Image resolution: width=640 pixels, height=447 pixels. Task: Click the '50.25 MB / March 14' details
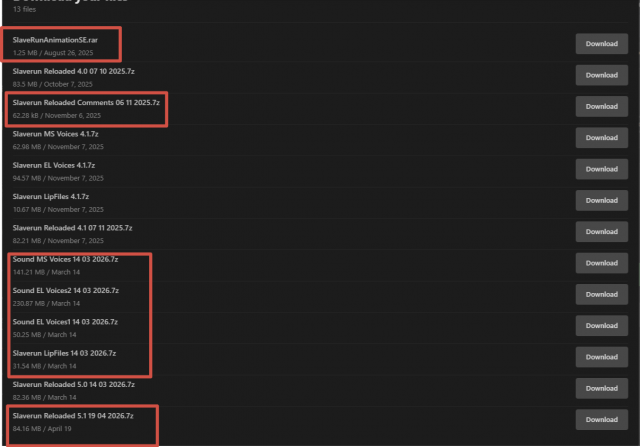click(44, 335)
